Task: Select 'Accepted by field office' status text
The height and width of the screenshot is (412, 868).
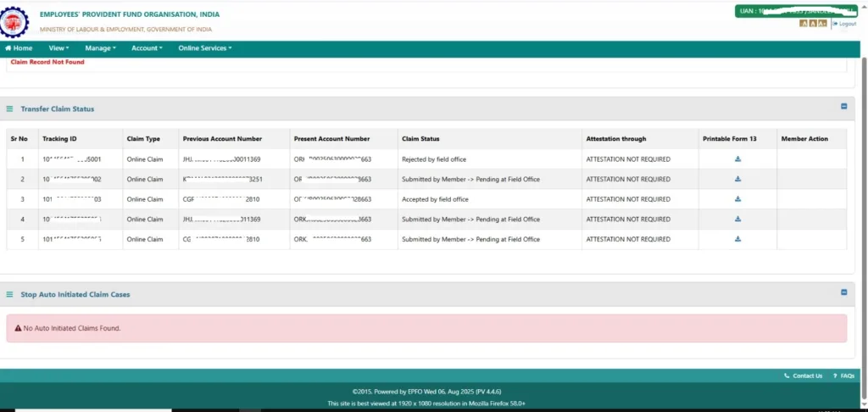Action: pyautogui.click(x=435, y=199)
